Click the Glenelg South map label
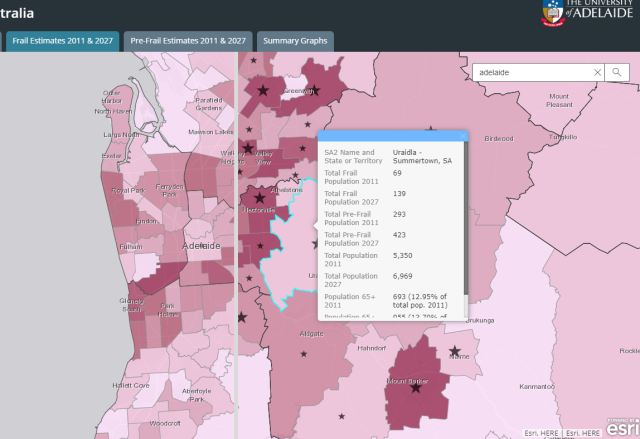 click(x=131, y=305)
